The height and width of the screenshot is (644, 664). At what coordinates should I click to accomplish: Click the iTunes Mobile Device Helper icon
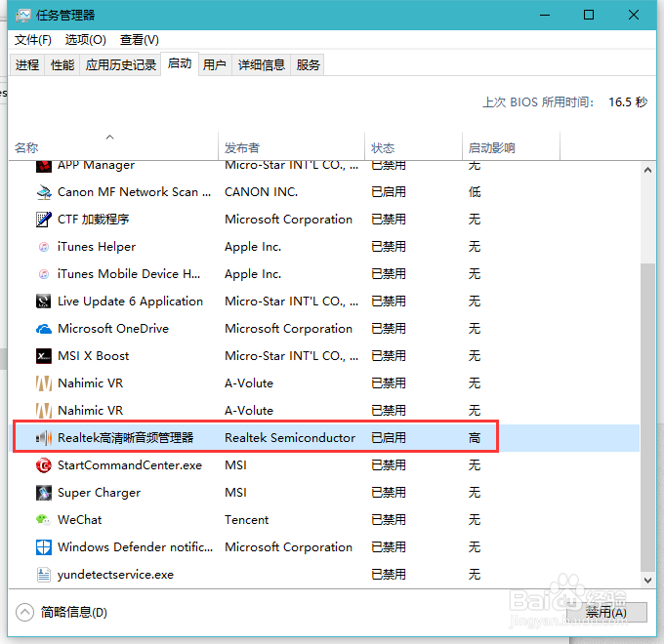coord(44,274)
